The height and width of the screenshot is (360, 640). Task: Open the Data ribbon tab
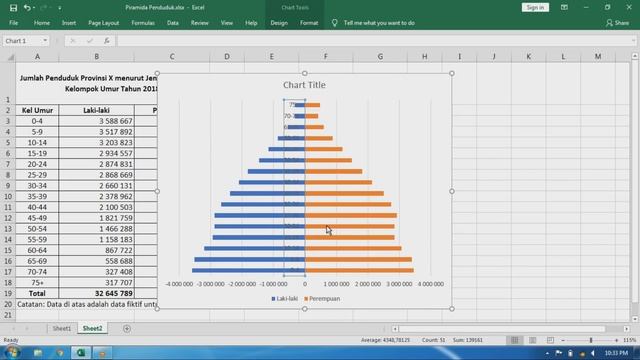(x=173, y=23)
